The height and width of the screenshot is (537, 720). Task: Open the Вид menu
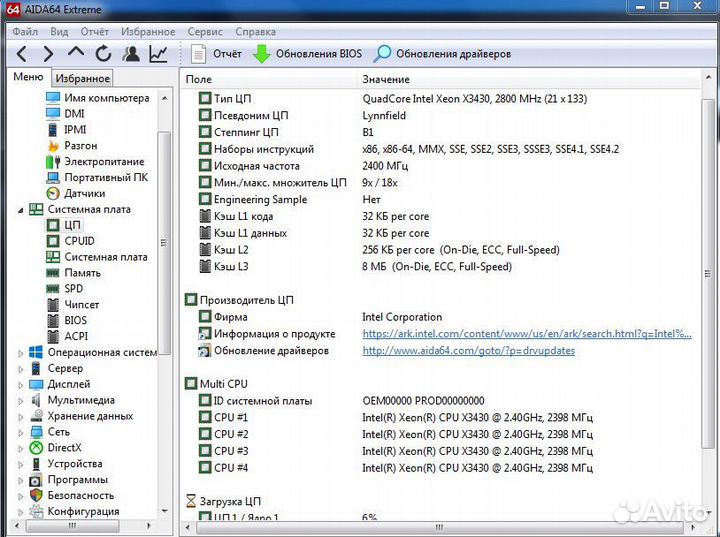59,32
